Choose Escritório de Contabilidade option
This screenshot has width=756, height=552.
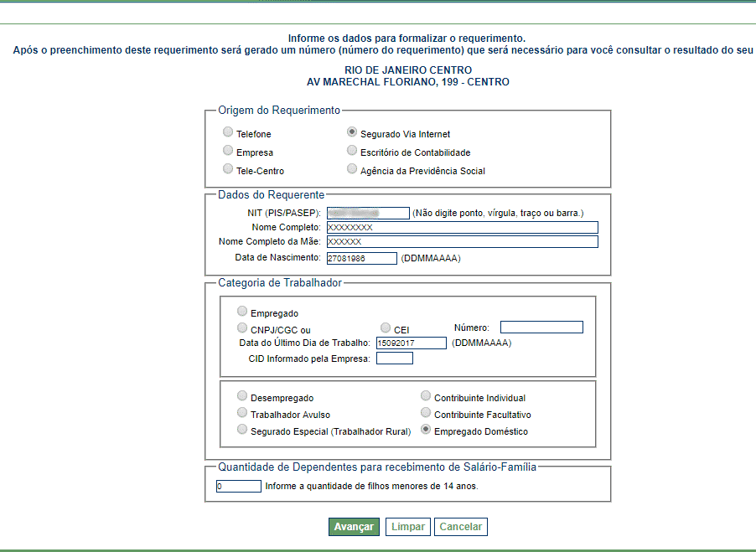coord(352,151)
